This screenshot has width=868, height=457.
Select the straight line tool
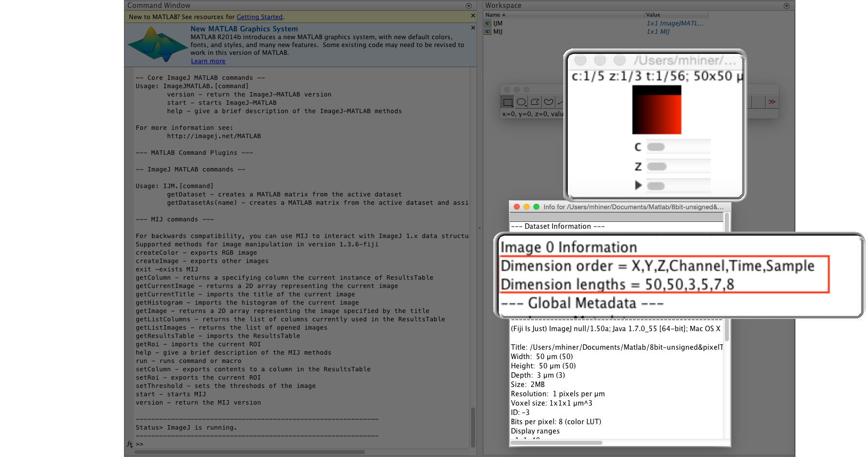tap(560, 102)
